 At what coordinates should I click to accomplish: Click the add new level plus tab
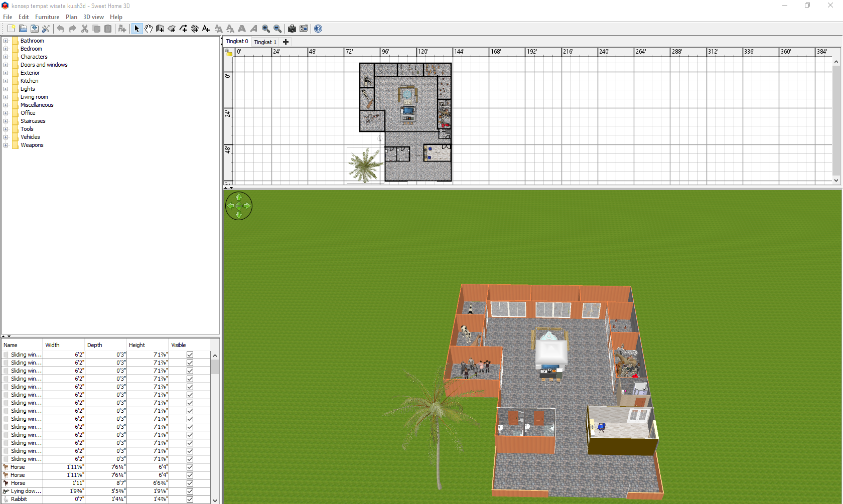286,42
